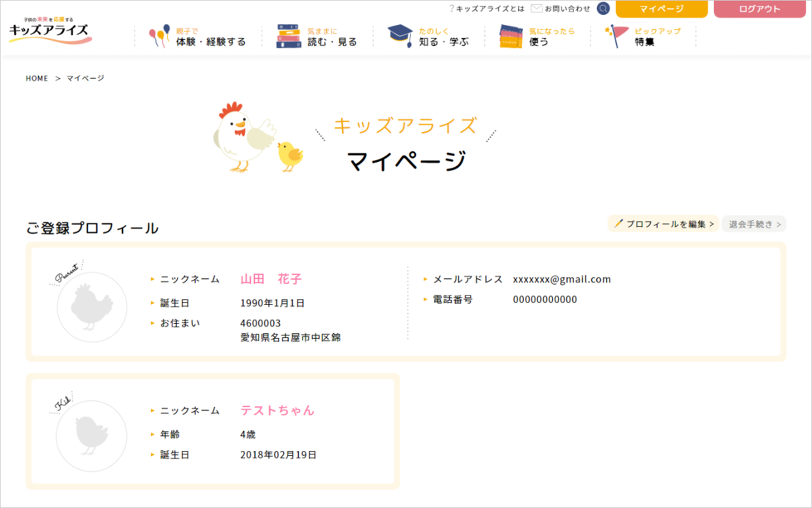Click HOME in the breadcrumb

click(37, 79)
